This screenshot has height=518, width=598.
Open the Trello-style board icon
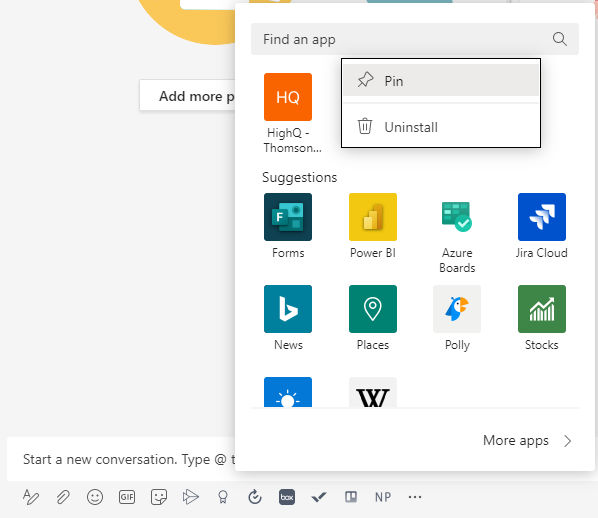click(351, 497)
